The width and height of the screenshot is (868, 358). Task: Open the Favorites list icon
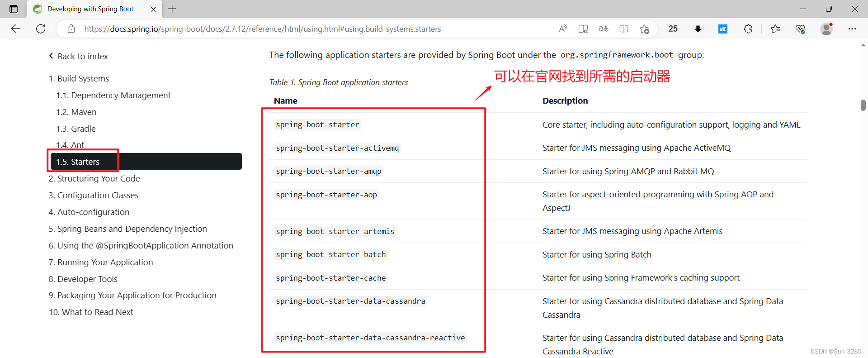(x=775, y=29)
